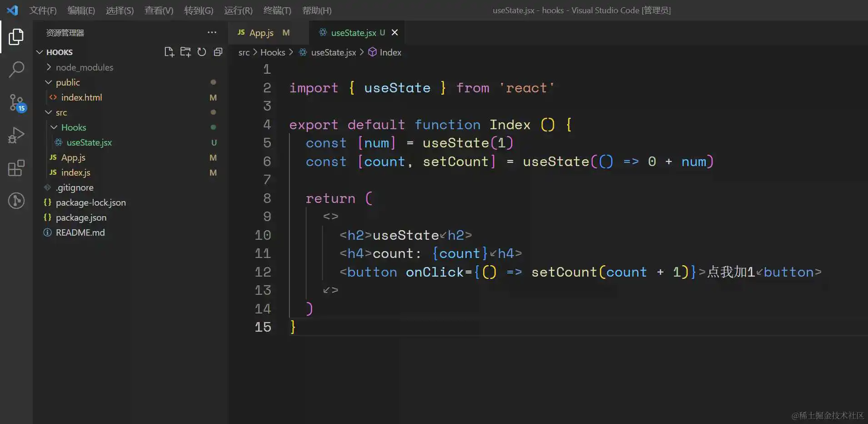Open the Search view icon
This screenshot has width=868, height=424.
(x=16, y=70)
